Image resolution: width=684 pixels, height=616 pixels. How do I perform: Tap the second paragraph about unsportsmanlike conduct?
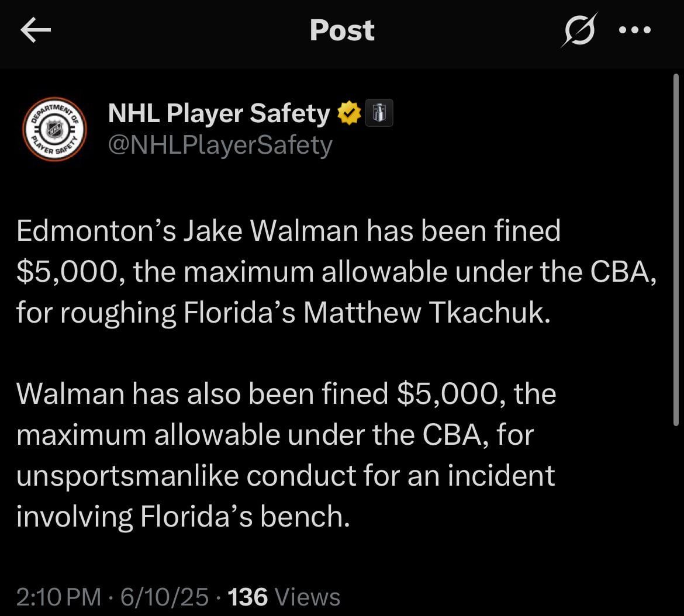(286, 455)
